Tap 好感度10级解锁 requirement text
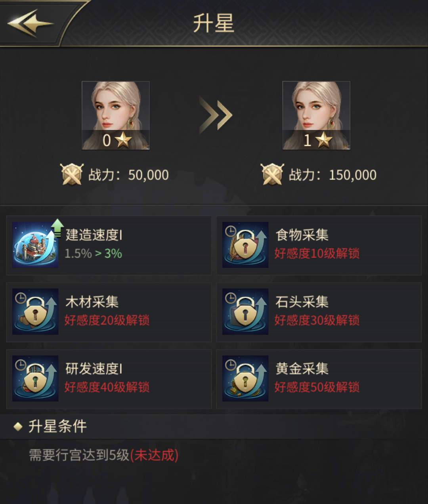Screen dimensions: 428x504 tap(317, 254)
